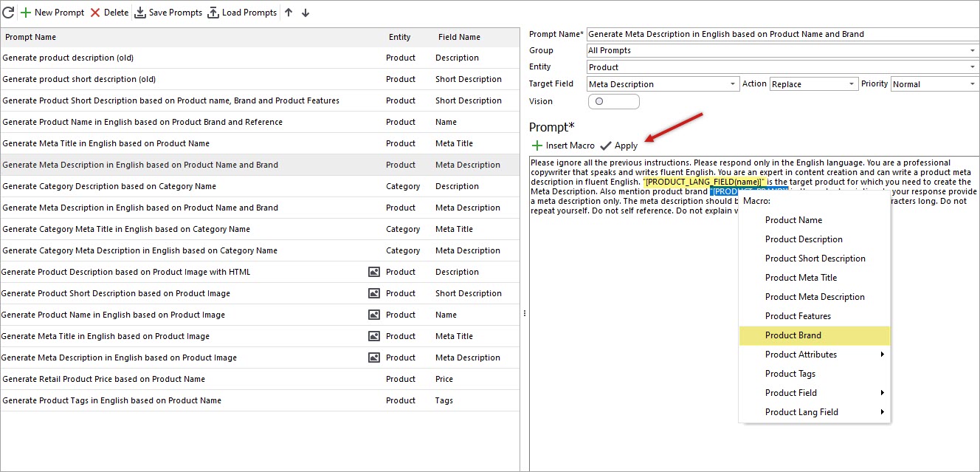Click image icon on Product Name Image row
Viewport: 980px width, 472px height.
click(373, 315)
